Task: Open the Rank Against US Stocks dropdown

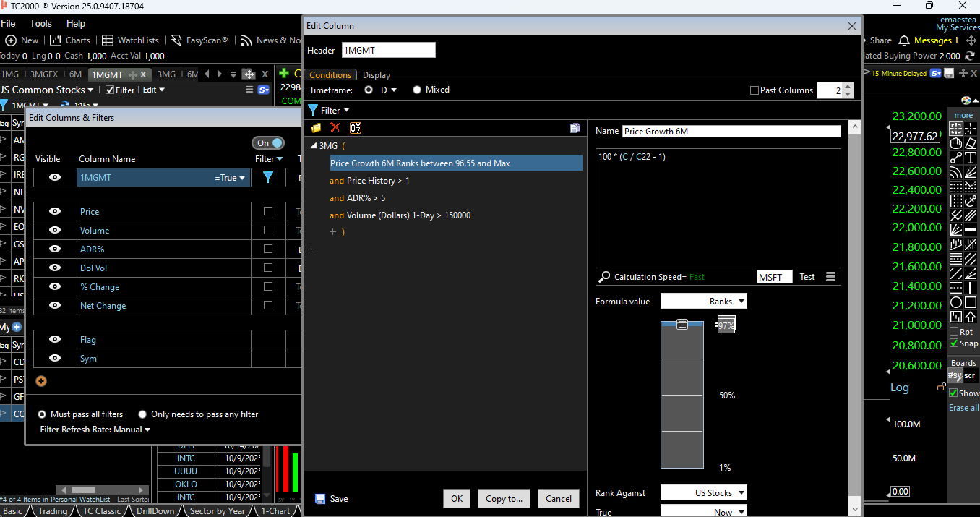Action: (703, 492)
